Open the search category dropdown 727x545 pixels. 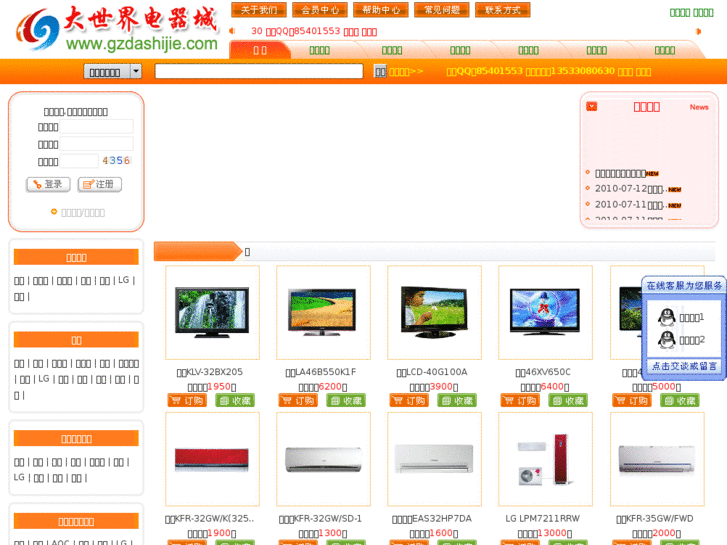point(112,71)
